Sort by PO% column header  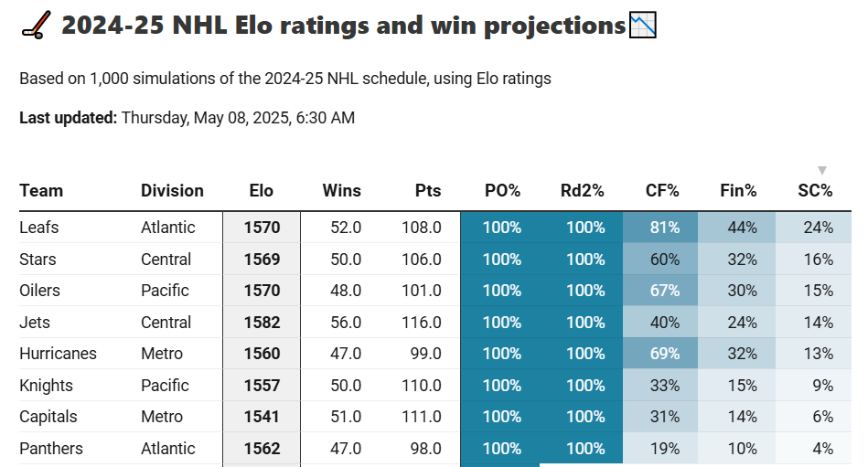[502, 191]
